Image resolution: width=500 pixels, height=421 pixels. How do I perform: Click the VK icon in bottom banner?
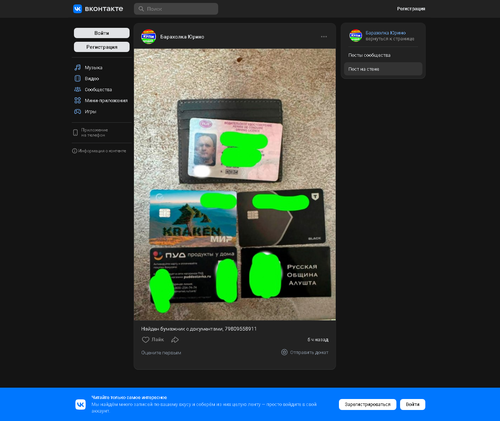click(x=80, y=404)
